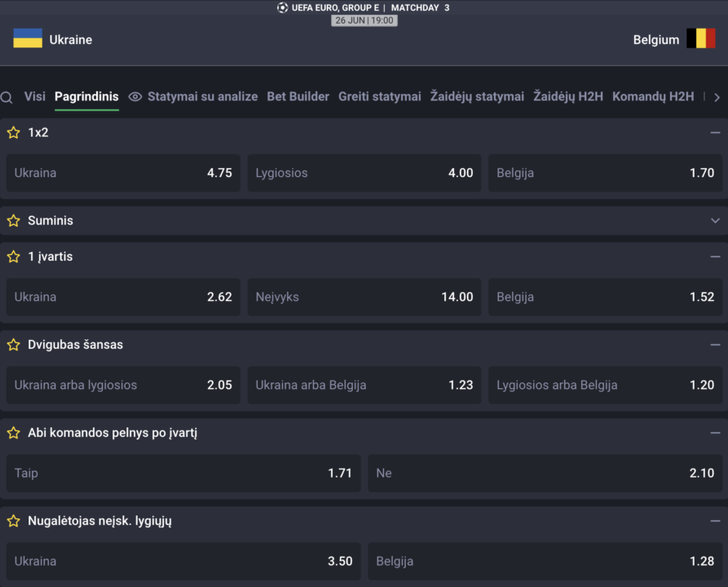Image resolution: width=728 pixels, height=587 pixels.
Task: Click the Ukraine flag icon
Action: [x=28, y=38]
